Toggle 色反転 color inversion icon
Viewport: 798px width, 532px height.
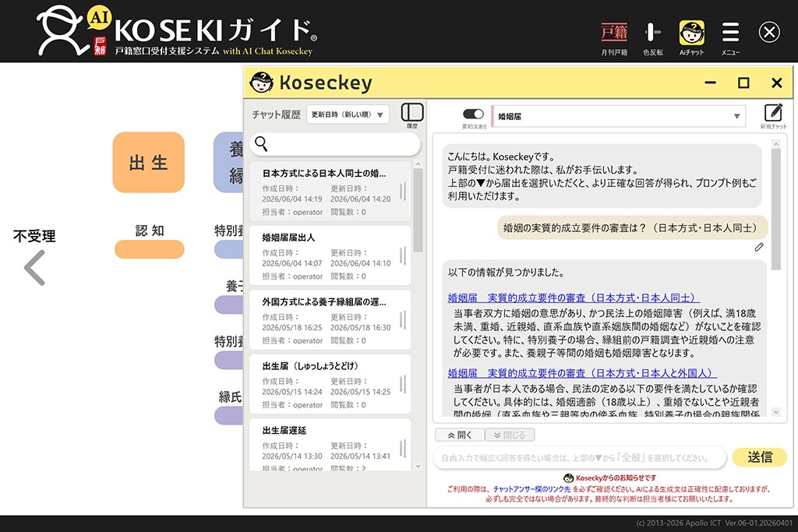(652, 38)
